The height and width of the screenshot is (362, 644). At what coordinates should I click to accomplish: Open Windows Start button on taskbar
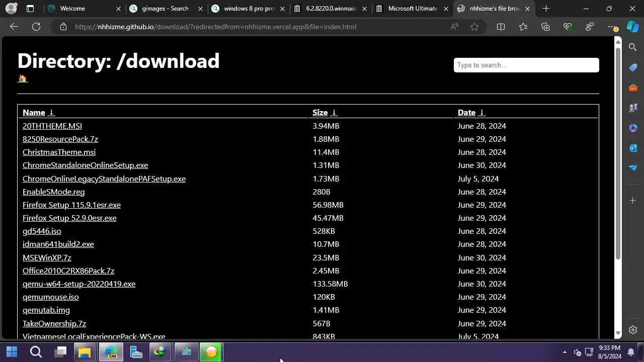point(12,351)
